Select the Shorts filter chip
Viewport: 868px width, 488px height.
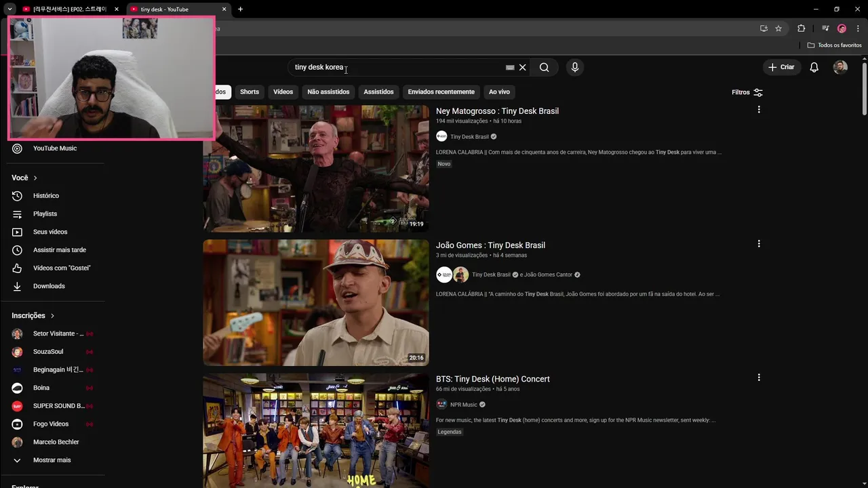pyautogui.click(x=250, y=92)
